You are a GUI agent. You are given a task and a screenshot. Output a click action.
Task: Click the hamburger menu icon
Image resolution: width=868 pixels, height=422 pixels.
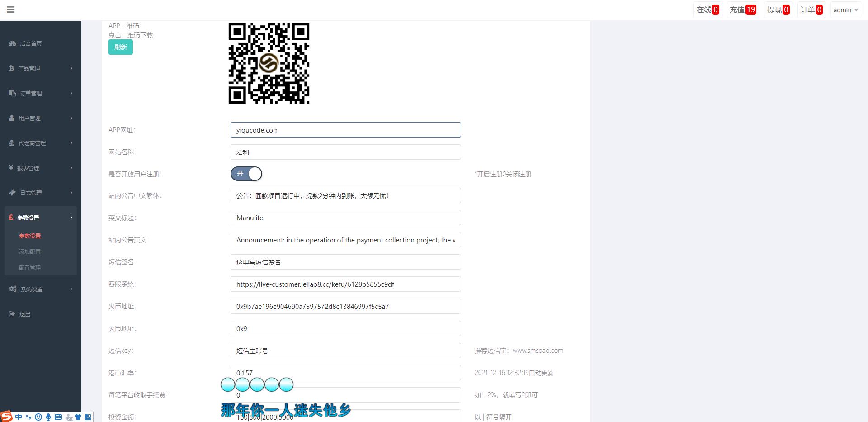(11, 9)
